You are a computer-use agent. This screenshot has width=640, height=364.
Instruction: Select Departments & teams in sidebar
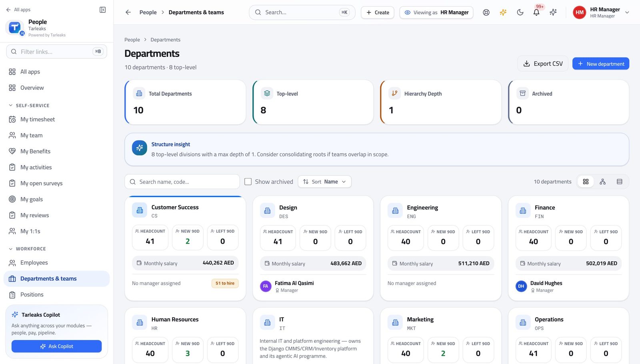56,279
